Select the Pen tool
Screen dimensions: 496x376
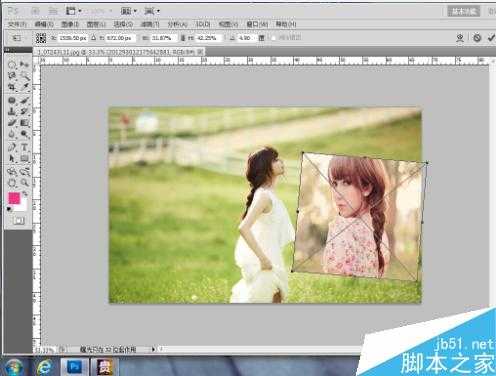pos(12,147)
